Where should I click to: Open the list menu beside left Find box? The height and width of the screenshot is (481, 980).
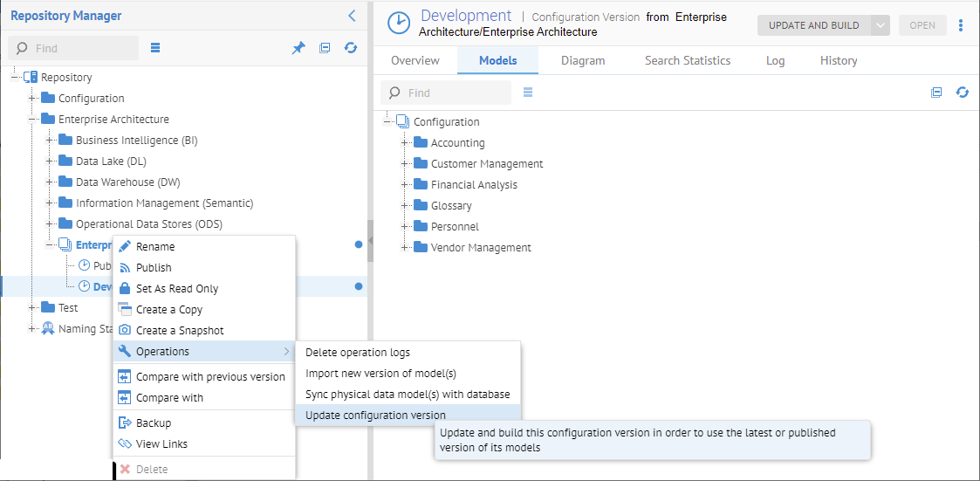(x=155, y=48)
